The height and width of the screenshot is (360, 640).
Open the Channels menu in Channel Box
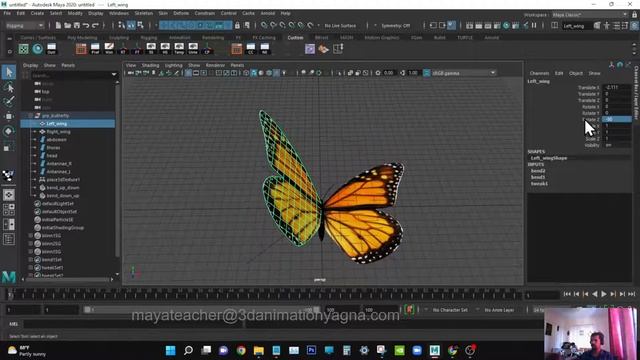point(539,73)
